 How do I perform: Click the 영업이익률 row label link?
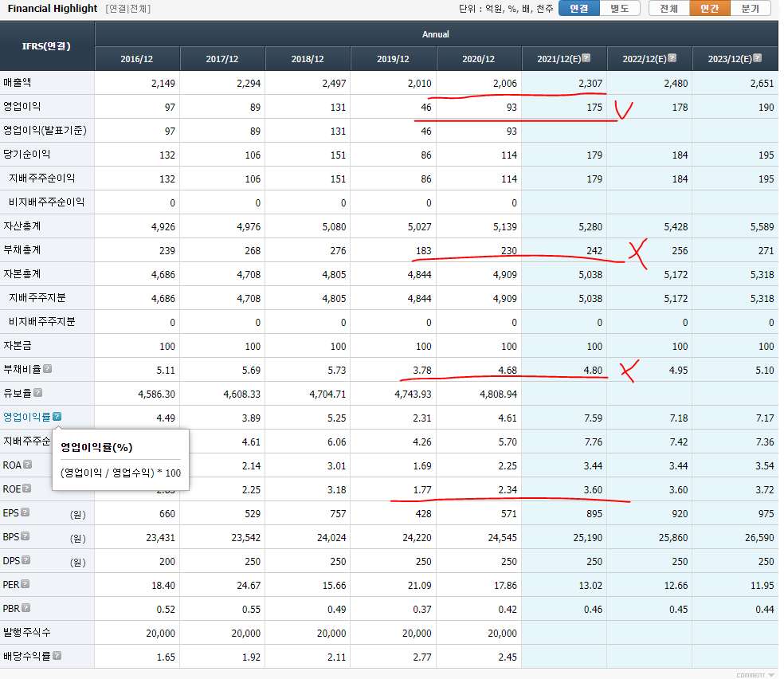coord(27,417)
